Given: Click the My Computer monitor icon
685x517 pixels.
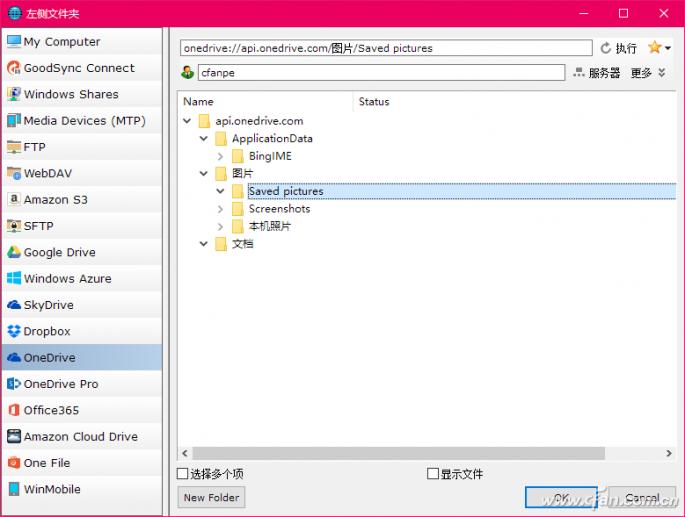Looking at the screenshot, I should (x=14, y=42).
